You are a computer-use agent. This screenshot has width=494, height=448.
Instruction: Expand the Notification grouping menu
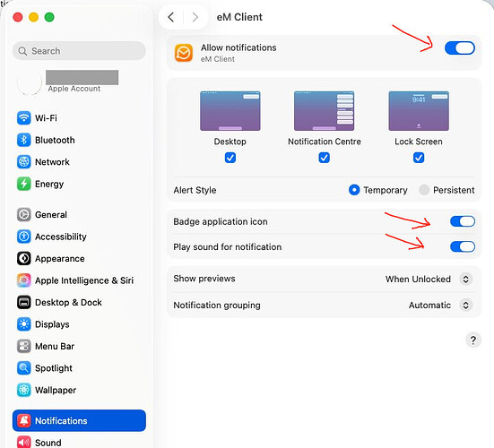(440, 305)
